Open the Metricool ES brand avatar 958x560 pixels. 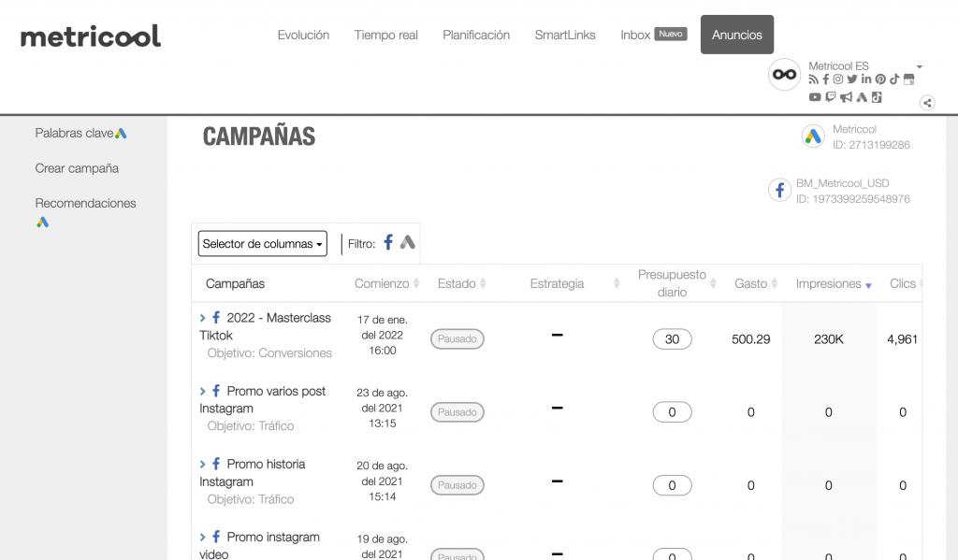coord(785,75)
